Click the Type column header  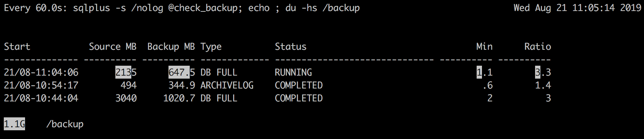211,47
